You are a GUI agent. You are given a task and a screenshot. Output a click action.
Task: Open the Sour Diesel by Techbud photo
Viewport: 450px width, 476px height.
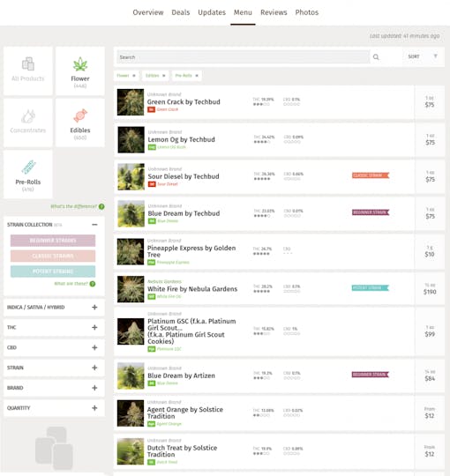[x=131, y=176]
